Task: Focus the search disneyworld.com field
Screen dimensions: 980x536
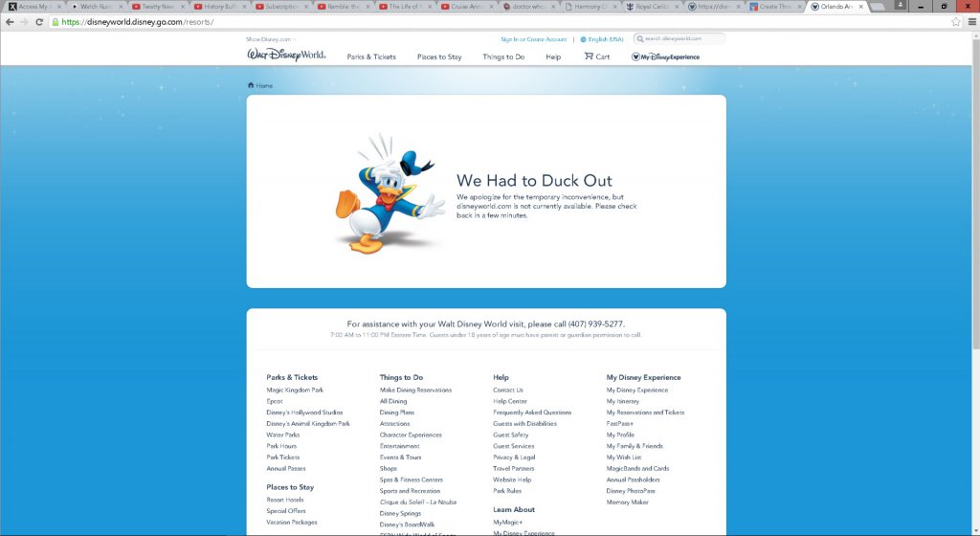Action: coord(679,38)
